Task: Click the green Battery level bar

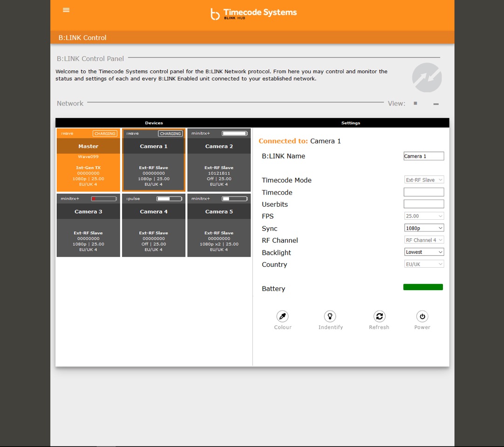Action: pyautogui.click(x=423, y=287)
